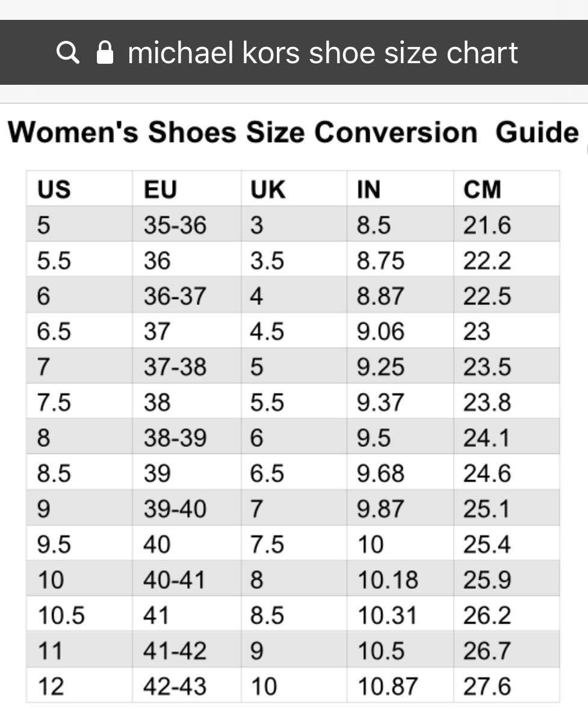
Task: Click the 9.06 inches cell
Action: coord(400,331)
